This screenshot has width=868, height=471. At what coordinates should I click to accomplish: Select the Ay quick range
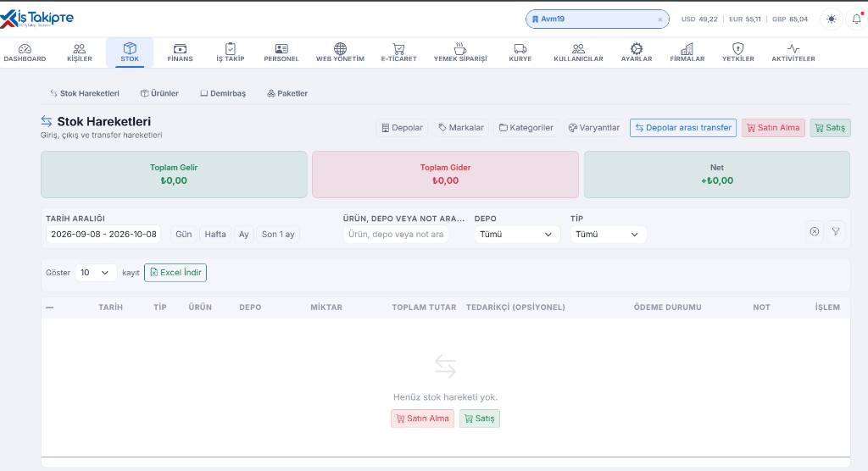pos(243,234)
